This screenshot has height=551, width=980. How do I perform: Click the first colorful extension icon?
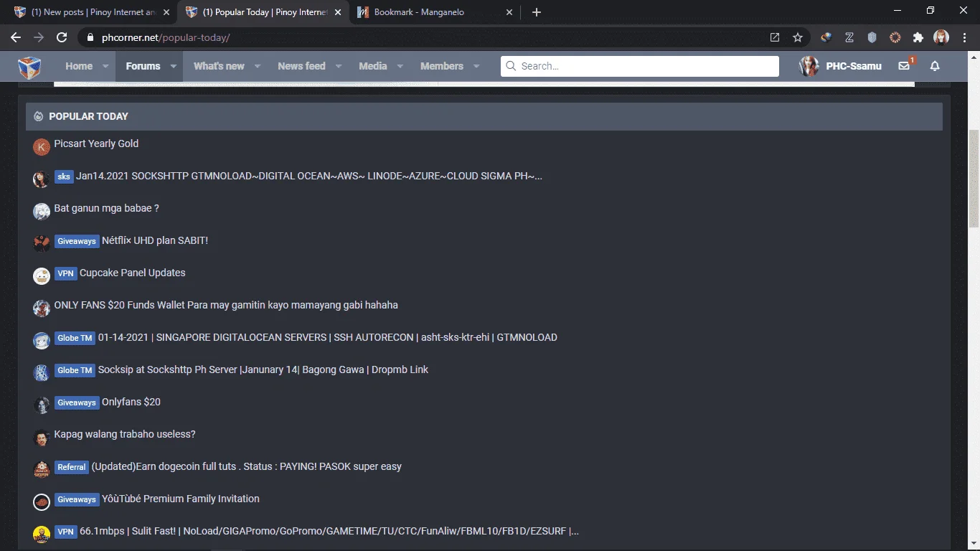[x=826, y=37]
